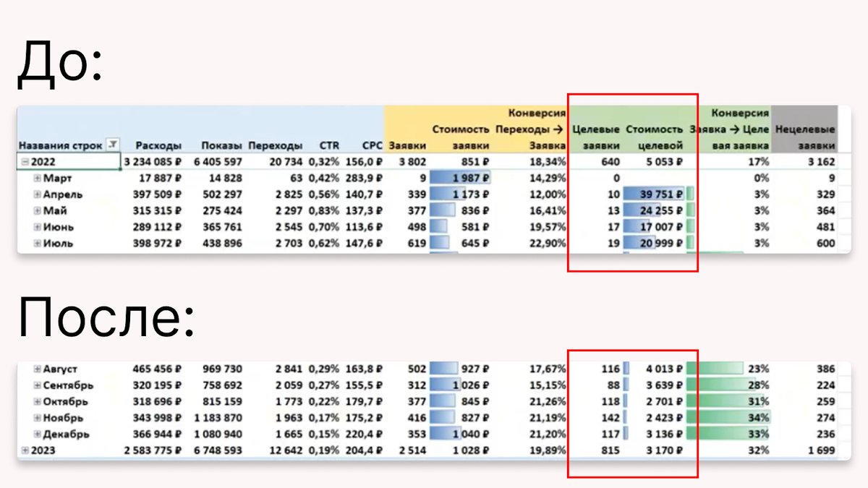
Task: Select the Показы column header
Action: point(221,145)
